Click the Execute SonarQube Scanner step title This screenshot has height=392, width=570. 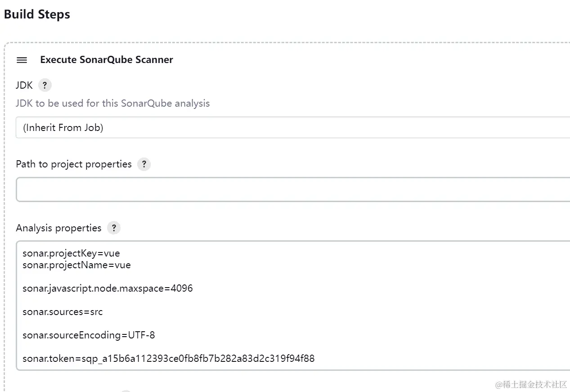pos(107,60)
